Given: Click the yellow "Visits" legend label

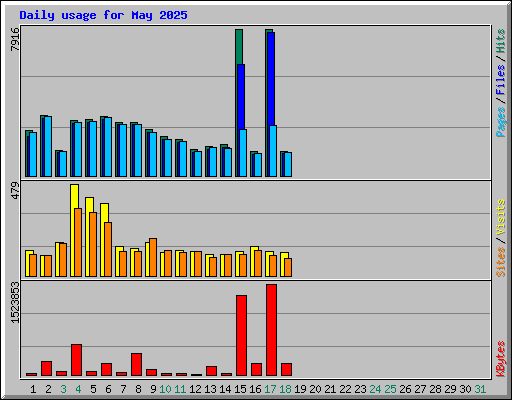Looking at the screenshot, I should point(501,217).
